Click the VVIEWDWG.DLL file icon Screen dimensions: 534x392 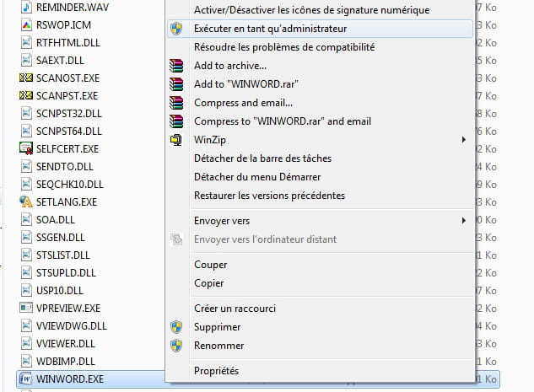[x=26, y=325]
